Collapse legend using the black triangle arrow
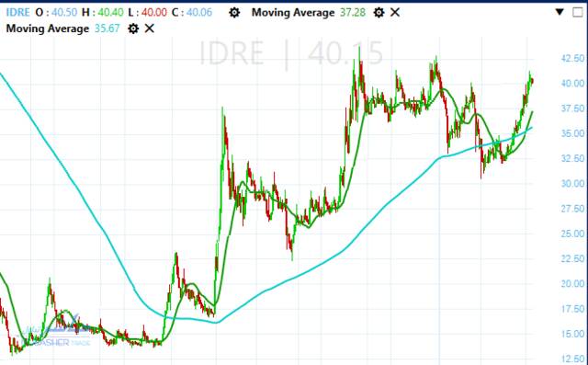This screenshot has height=365, width=588. [x=560, y=12]
